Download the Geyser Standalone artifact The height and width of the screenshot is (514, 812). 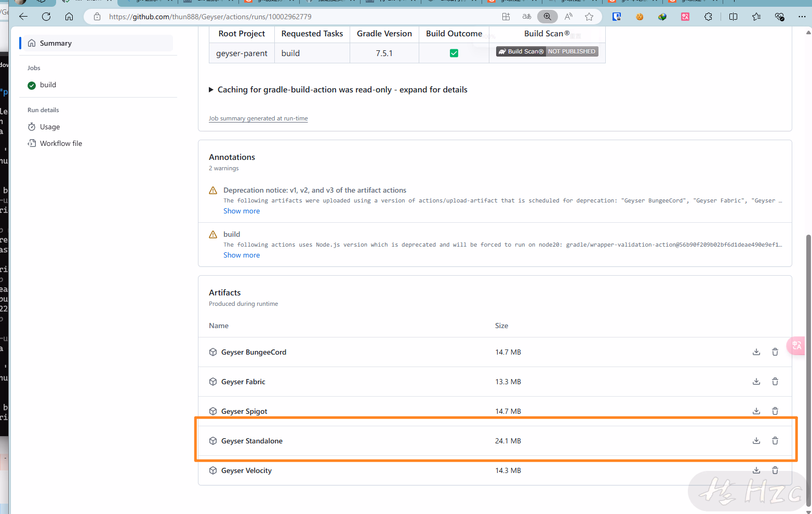click(x=756, y=441)
